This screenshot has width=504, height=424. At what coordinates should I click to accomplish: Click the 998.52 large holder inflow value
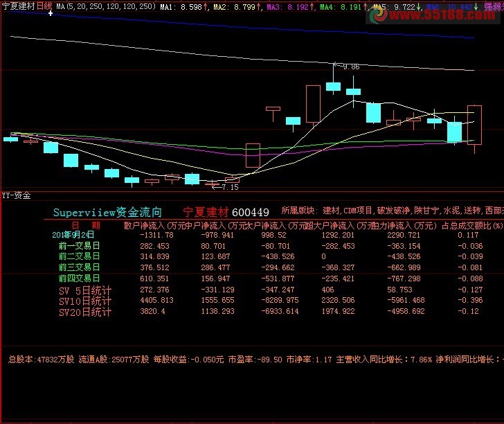273,235
